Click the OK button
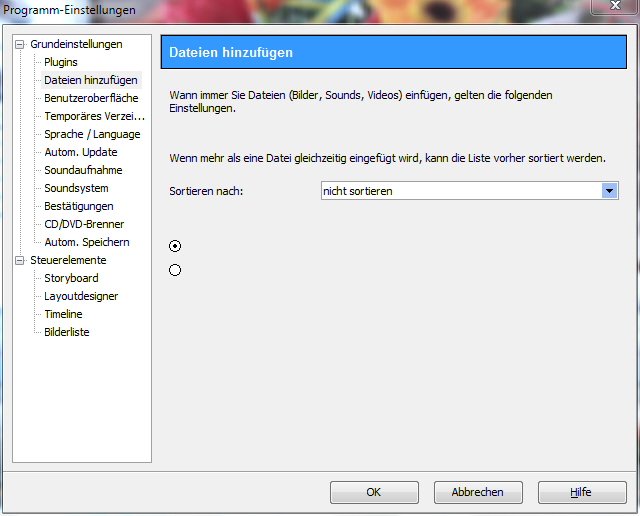640x516 pixels. pyautogui.click(x=373, y=492)
